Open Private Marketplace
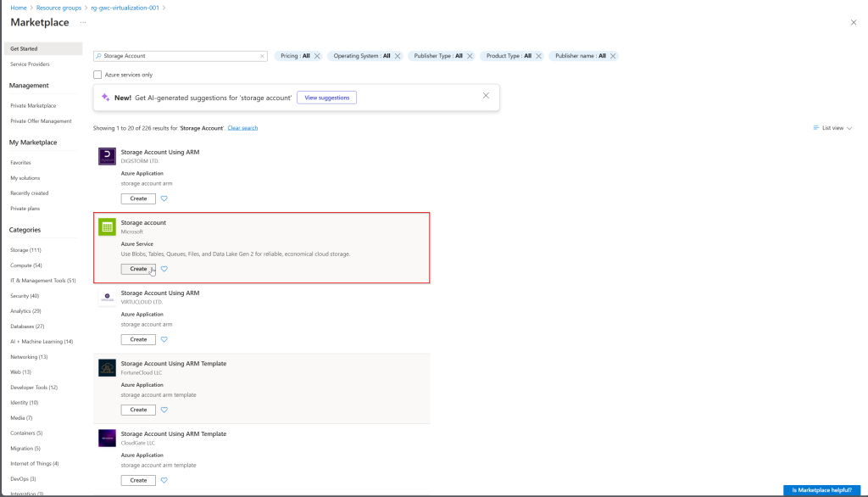This screenshot has width=868, height=497. coord(33,105)
